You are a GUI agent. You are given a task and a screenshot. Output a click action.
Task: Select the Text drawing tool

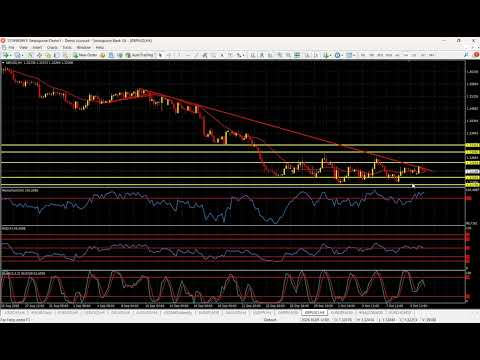[222, 55]
